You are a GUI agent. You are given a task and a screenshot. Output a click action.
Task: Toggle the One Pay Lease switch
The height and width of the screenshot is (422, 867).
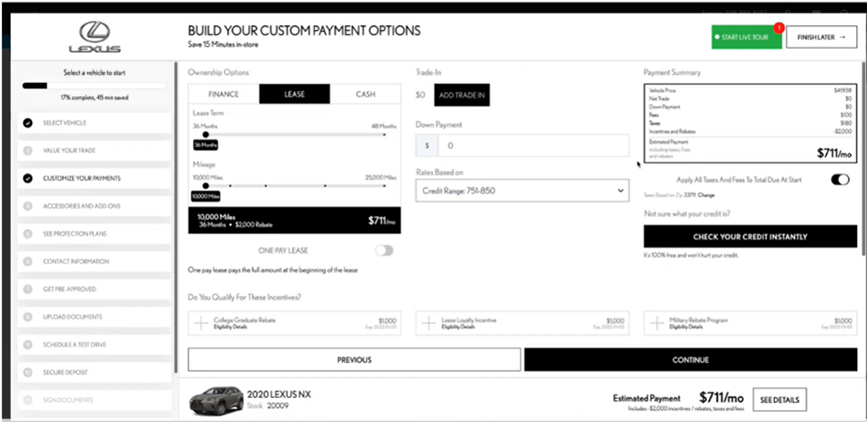384,251
